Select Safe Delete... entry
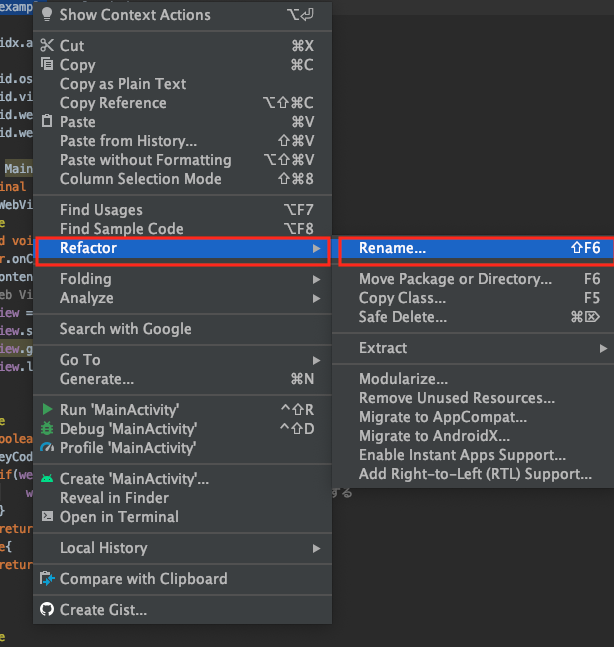 tap(473, 317)
